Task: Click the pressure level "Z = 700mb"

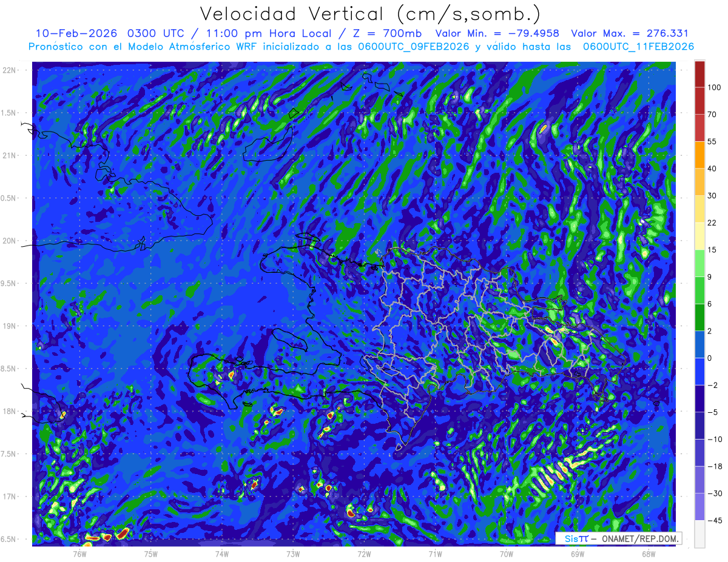Action: [x=387, y=33]
